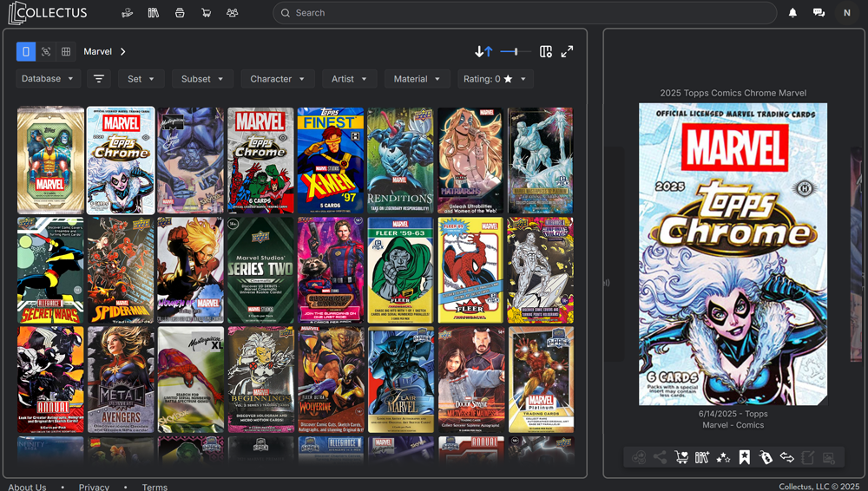
Task: Open the library books icon in top navigation
Action: 154,13
